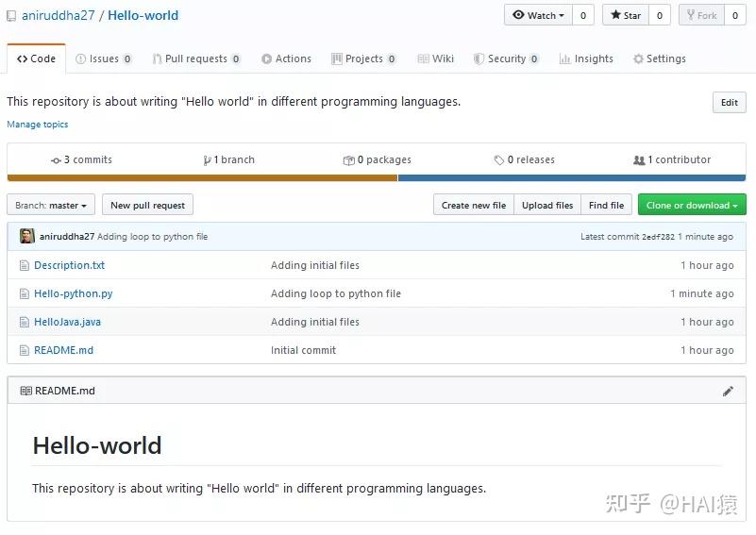756x535 pixels.
Task: Open the Security tab
Action: 506,59
